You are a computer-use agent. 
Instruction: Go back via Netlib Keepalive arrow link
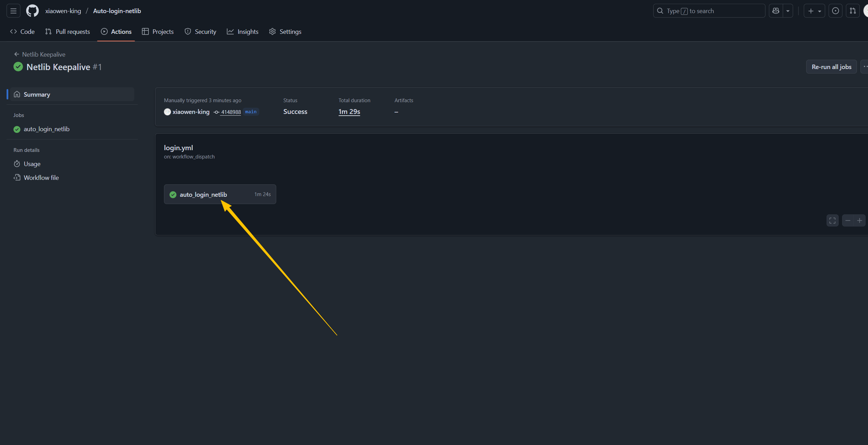(39, 55)
